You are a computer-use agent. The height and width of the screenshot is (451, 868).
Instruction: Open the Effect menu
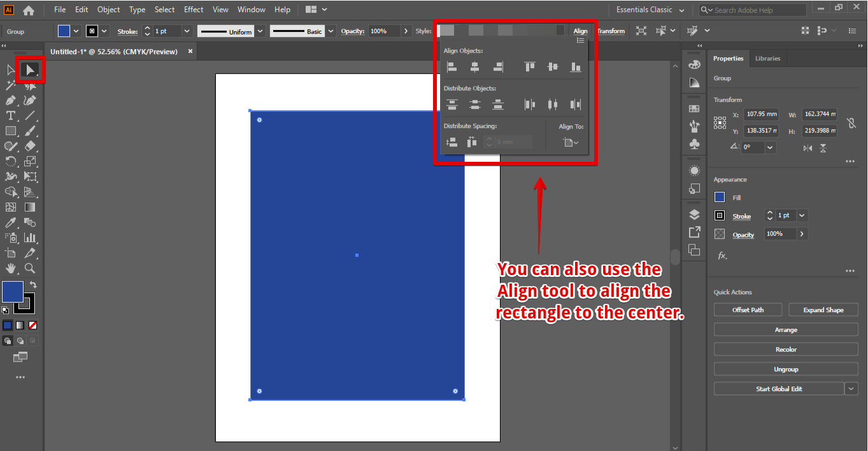(194, 10)
